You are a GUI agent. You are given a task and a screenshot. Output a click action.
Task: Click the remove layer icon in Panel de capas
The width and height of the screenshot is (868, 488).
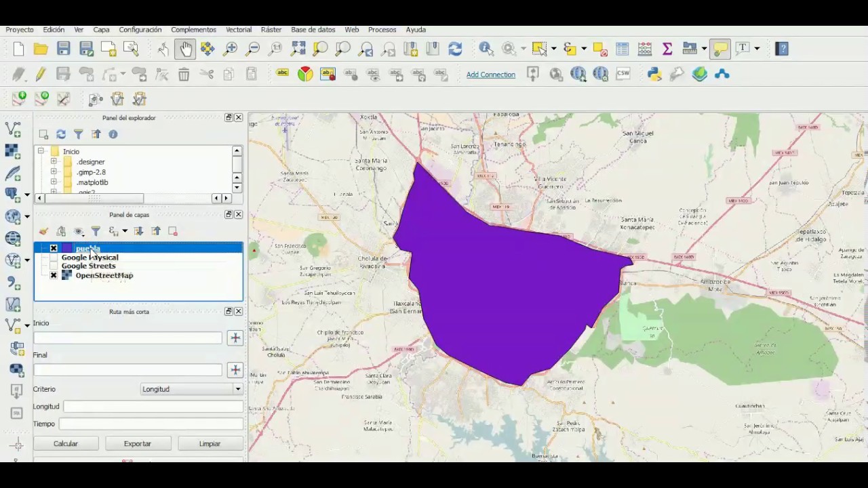(x=173, y=231)
